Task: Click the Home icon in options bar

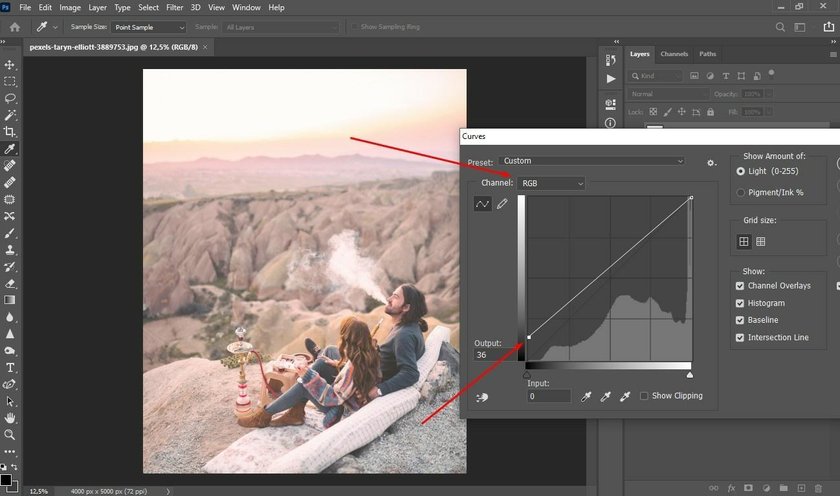Action: 15,27
